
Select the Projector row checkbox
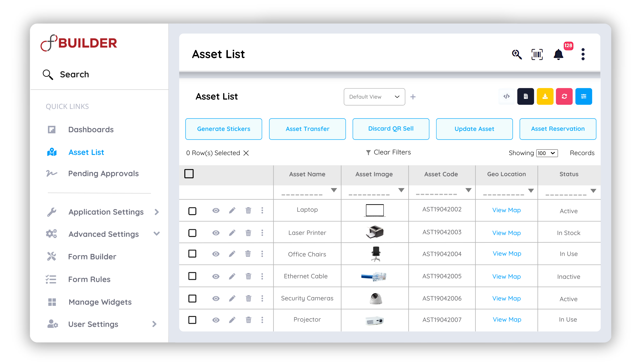pos(192,320)
